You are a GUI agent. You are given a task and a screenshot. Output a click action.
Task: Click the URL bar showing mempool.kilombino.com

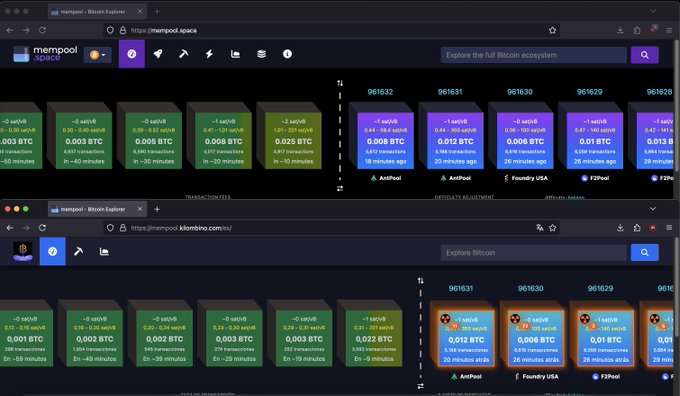tap(332, 228)
